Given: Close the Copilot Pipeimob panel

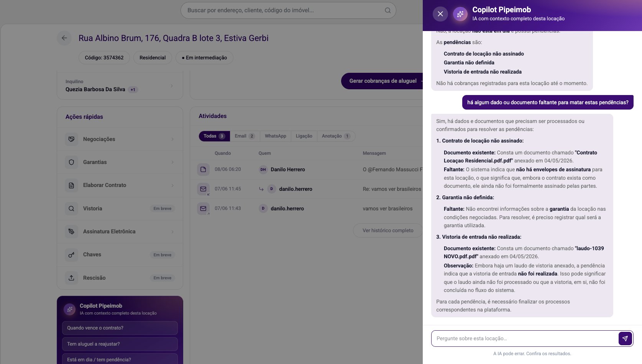Looking at the screenshot, I should click(440, 14).
